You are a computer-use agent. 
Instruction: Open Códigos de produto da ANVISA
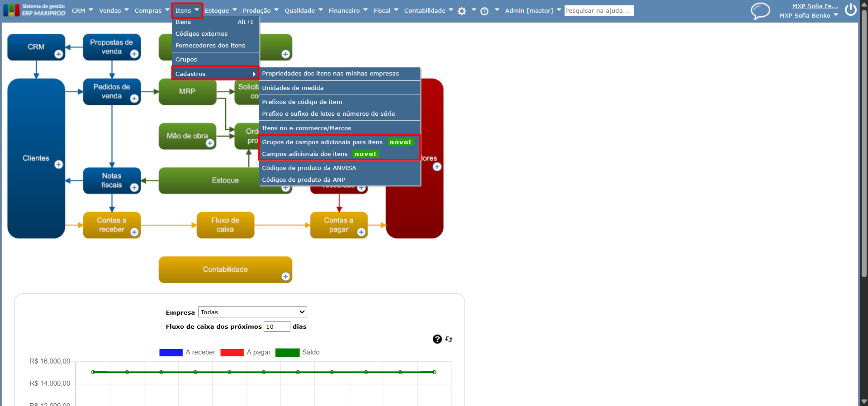pos(340,168)
